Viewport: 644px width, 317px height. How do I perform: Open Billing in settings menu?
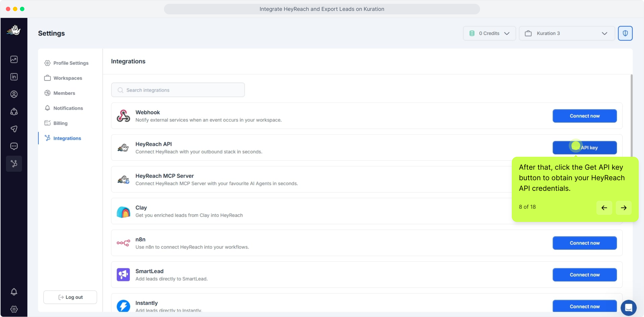point(56,123)
